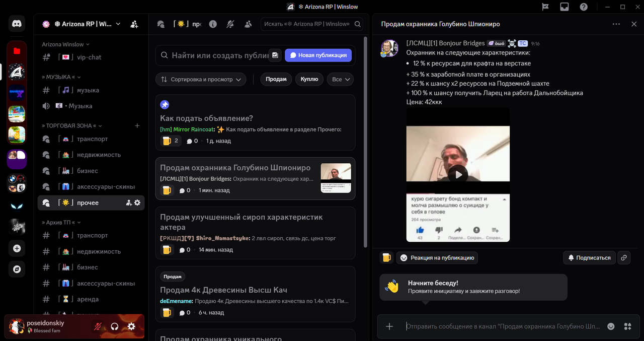The width and height of the screenshot is (644, 341).
Task: Click invite people icon beside server name
Action: [x=134, y=24]
